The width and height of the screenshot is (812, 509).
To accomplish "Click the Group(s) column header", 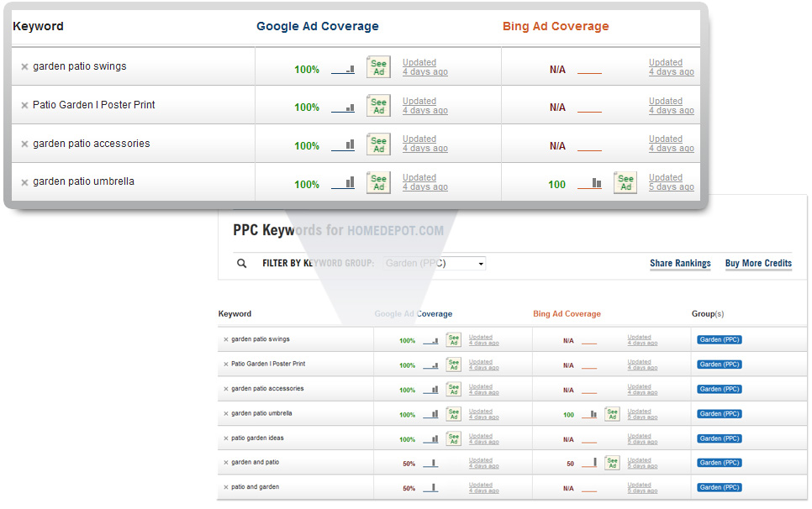I will (x=708, y=314).
